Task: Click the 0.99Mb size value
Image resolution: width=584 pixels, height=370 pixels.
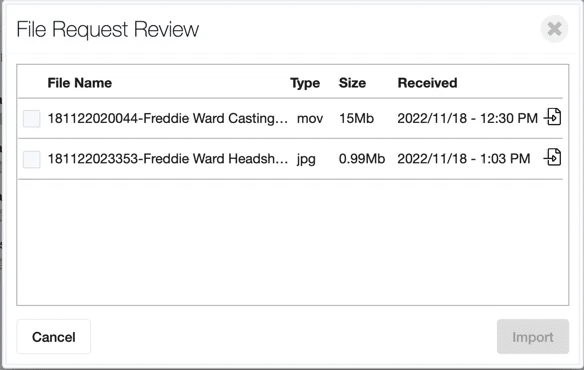Action: (x=362, y=159)
